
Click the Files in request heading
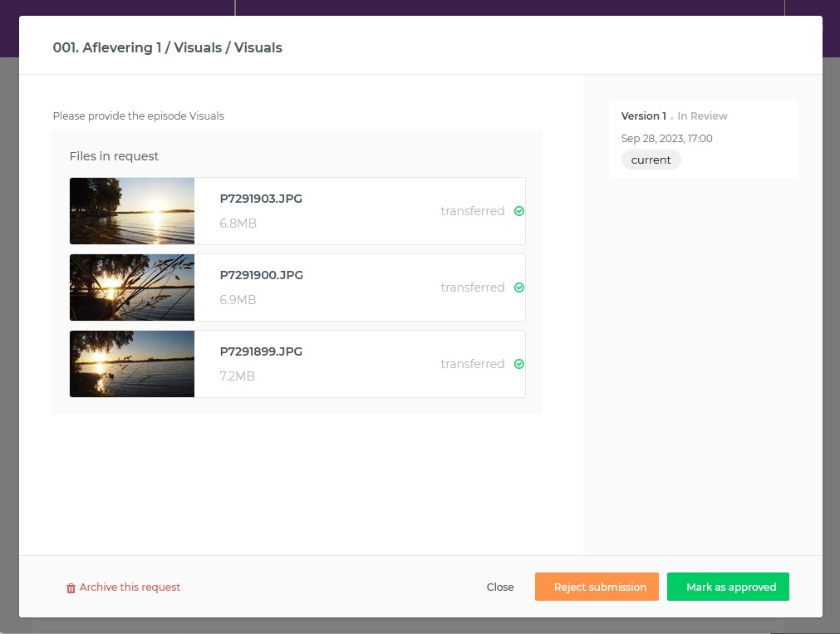pos(114,156)
